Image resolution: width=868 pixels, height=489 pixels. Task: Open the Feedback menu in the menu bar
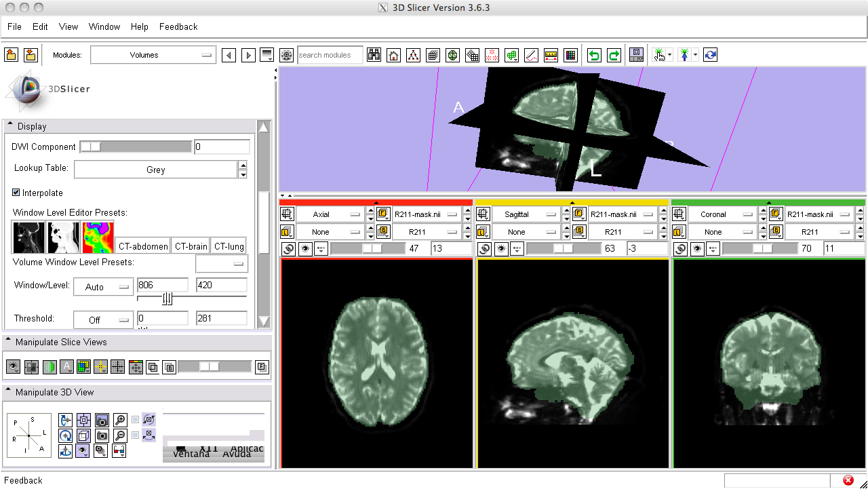[178, 26]
